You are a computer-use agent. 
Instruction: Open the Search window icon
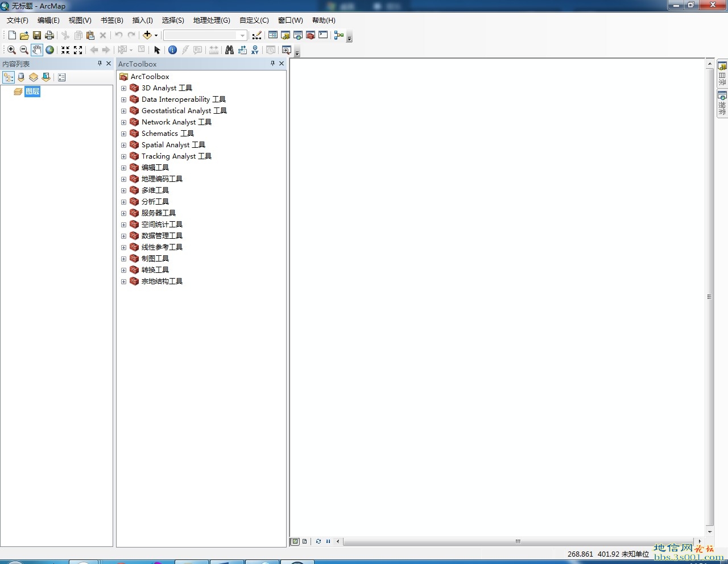298,35
